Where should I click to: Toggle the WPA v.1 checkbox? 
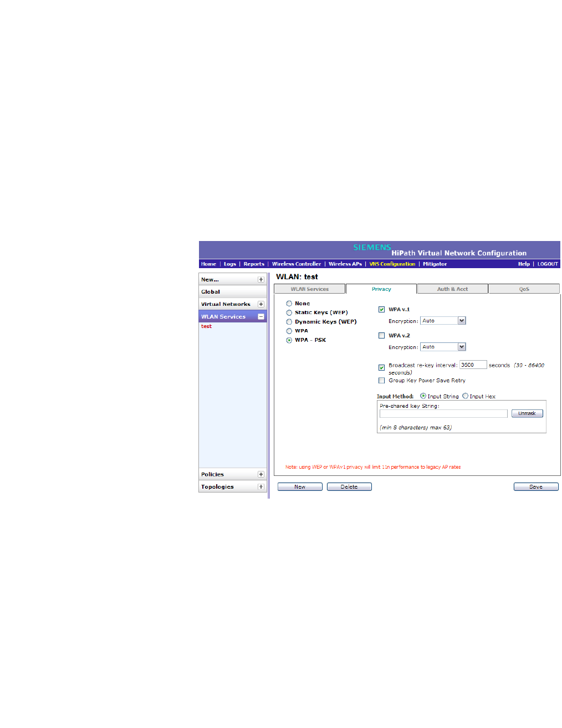[x=381, y=310]
